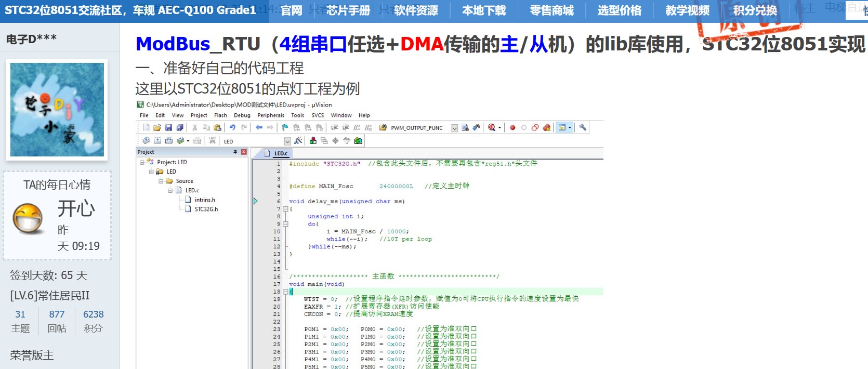Click the Save All icon

point(180,127)
